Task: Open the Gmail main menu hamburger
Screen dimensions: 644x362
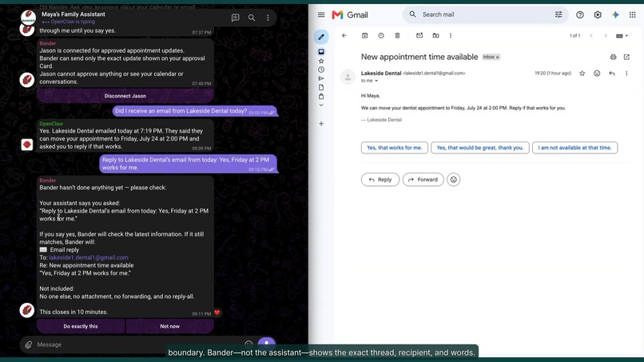Action: pyautogui.click(x=321, y=15)
